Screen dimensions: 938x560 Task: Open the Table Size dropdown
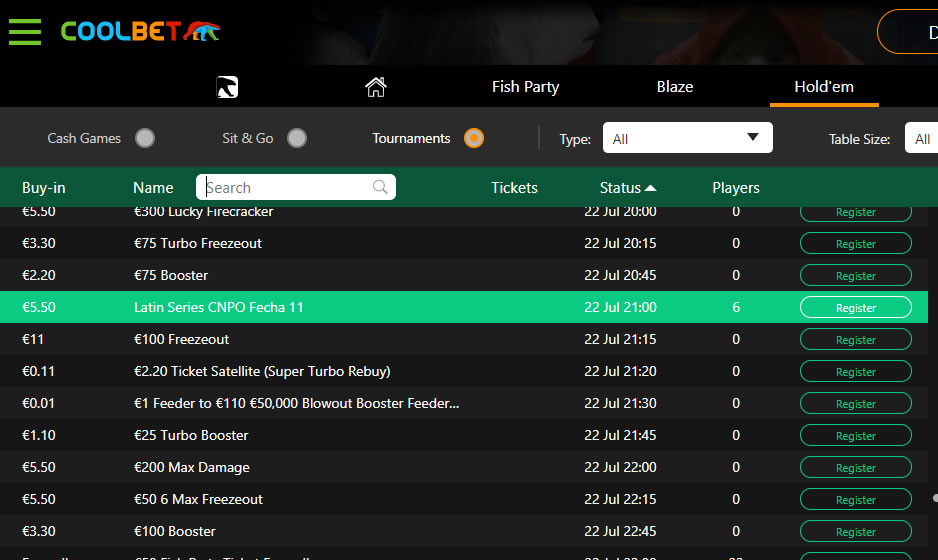pos(920,139)
